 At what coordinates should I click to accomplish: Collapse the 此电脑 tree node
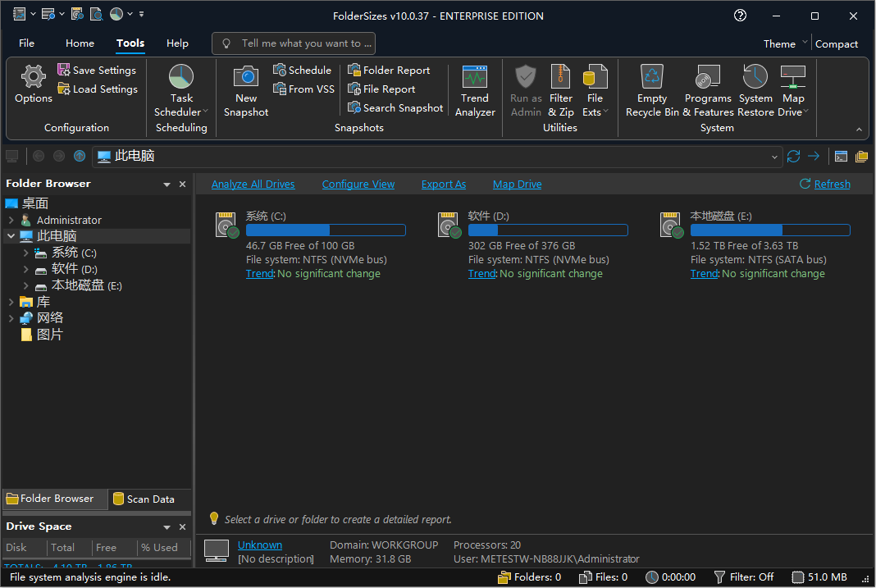[x=11, y=236]
